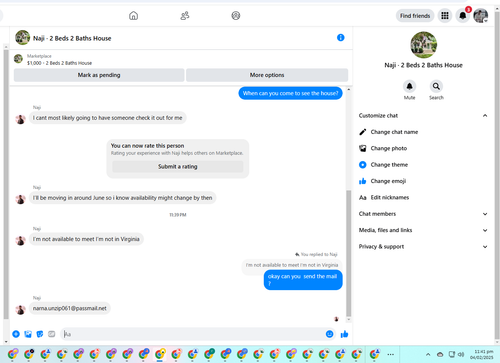The image size is (500, 363).
Task: Click the $1,000 - 2 Beds 2 Baths House listing text
Action: [x=59, y=63]
